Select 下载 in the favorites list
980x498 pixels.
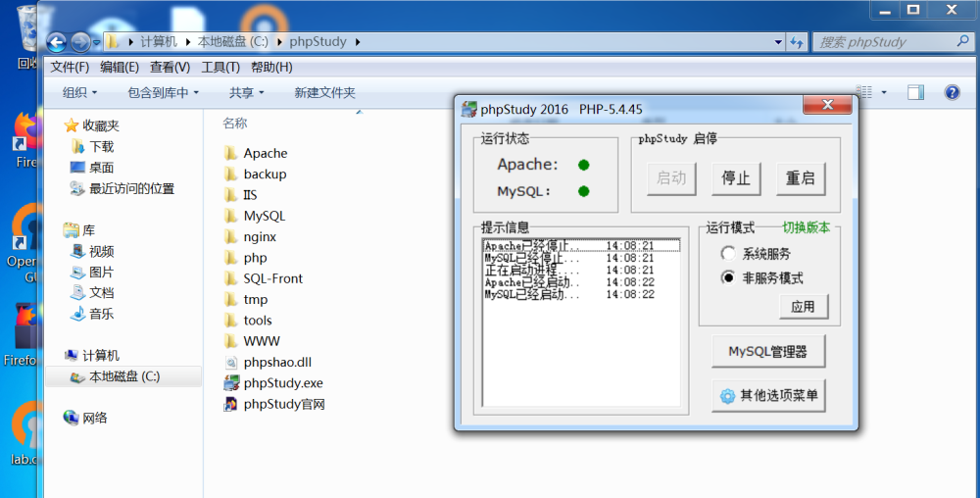(101, 147)
